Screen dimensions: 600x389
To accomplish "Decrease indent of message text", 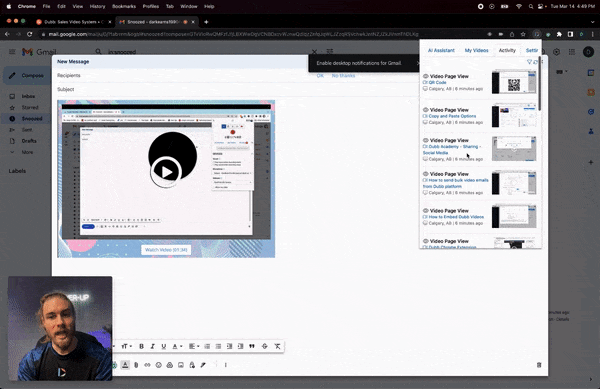I will tap(229, 346).
